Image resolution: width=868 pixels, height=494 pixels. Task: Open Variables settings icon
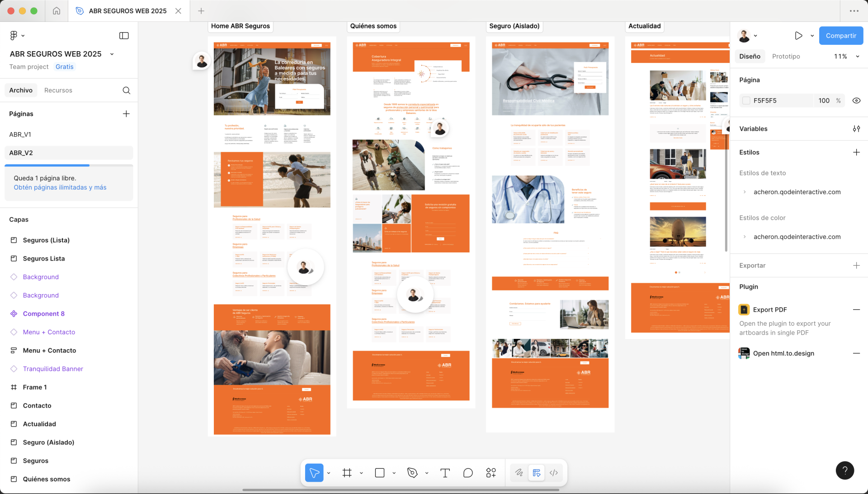tap(856, 129)
